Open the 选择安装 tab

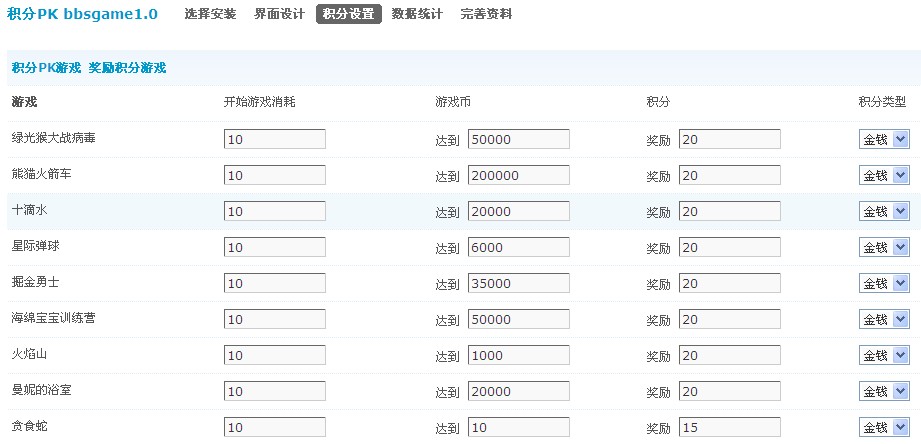click(x=210, y=14)
